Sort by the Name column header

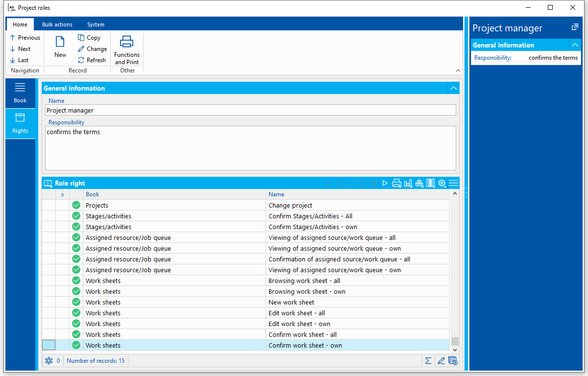click(358, 194)
